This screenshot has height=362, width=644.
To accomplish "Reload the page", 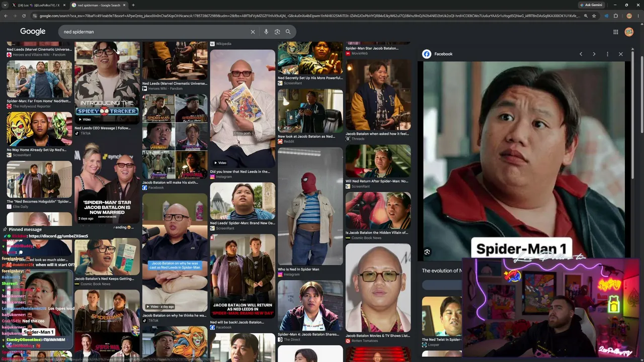I will pos(24,16).
